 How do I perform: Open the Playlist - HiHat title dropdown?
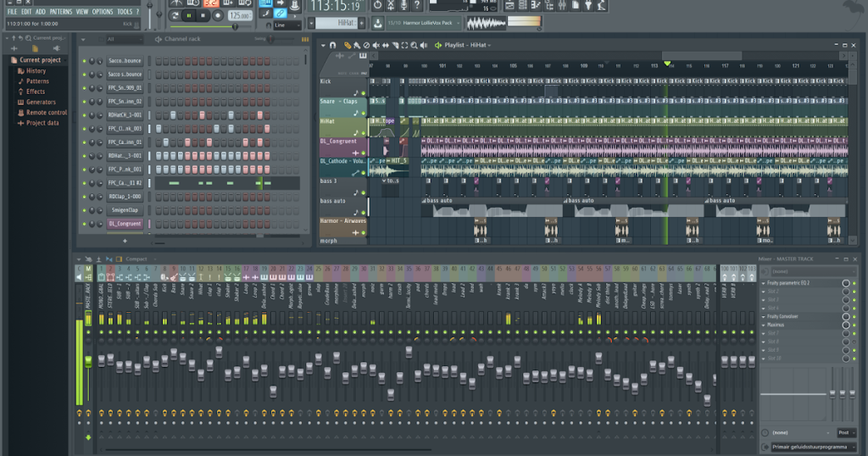(467, 46)
